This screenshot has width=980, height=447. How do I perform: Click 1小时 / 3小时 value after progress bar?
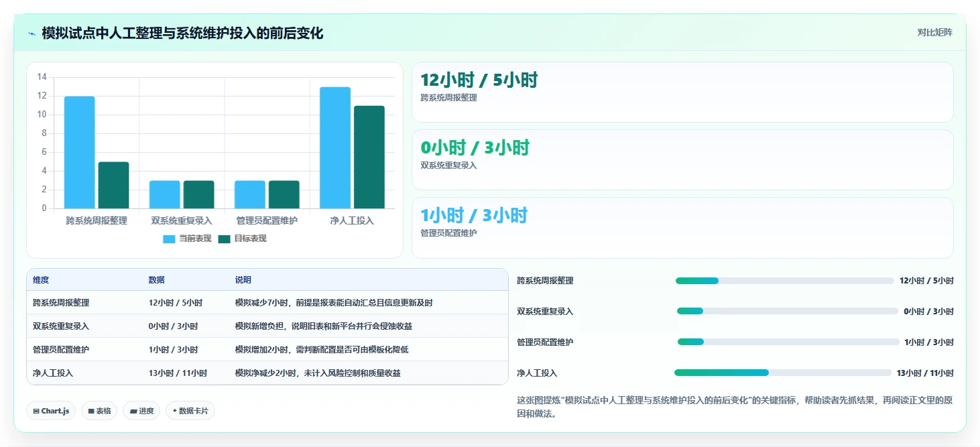pos(929,342)
